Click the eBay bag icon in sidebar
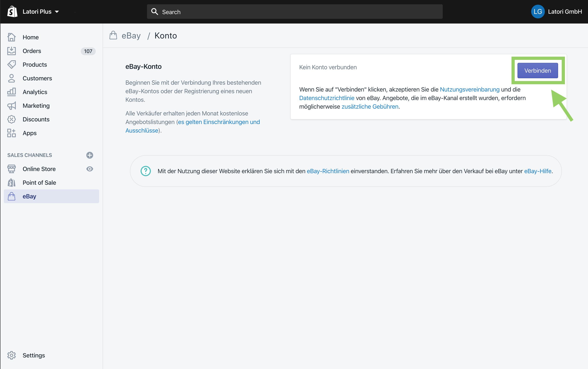 pos(12,196)
